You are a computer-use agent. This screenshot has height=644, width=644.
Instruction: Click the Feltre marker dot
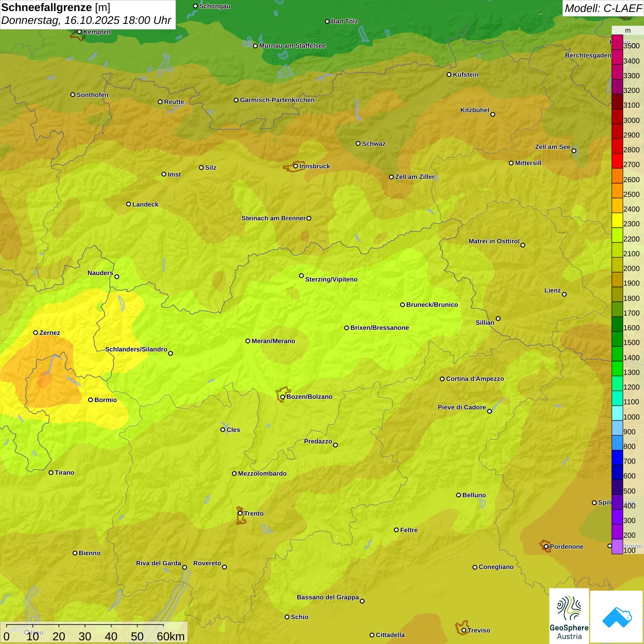[396, 530]
